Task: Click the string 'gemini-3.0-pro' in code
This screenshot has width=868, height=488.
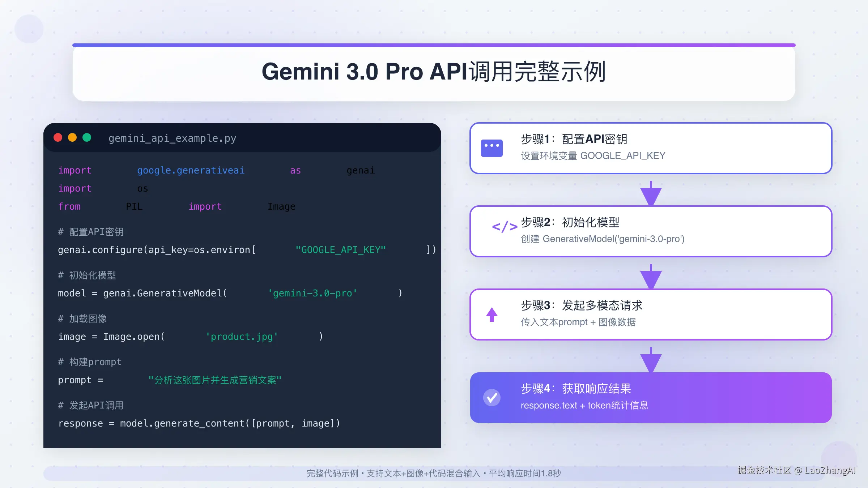Action: [312, 293]
